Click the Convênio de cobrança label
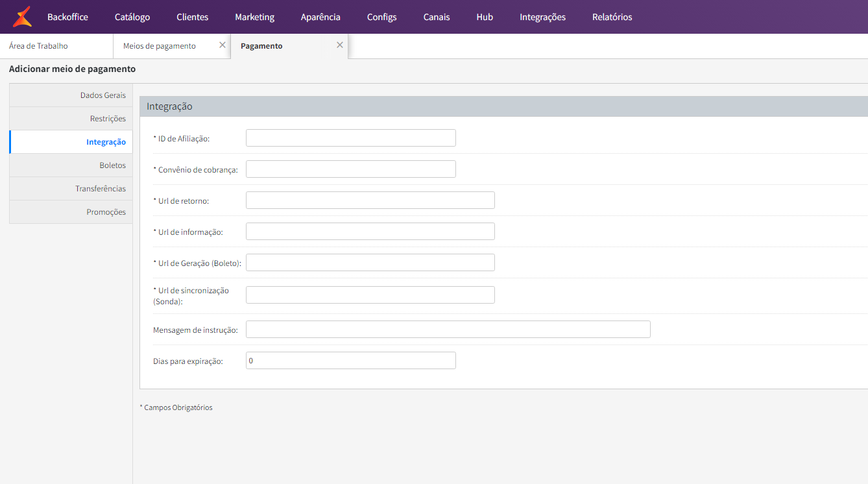 [x=196, y=170]
